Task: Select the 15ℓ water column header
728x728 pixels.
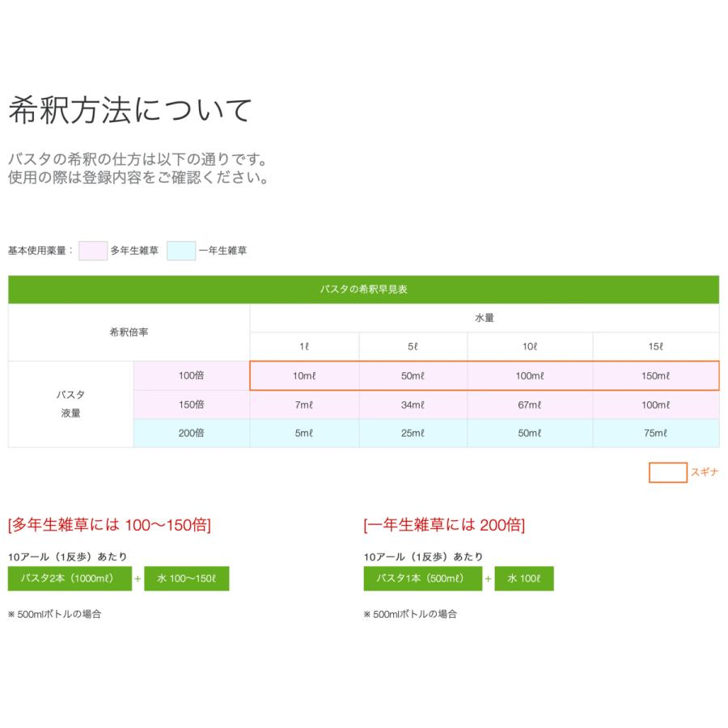Action: pos(658,345)
